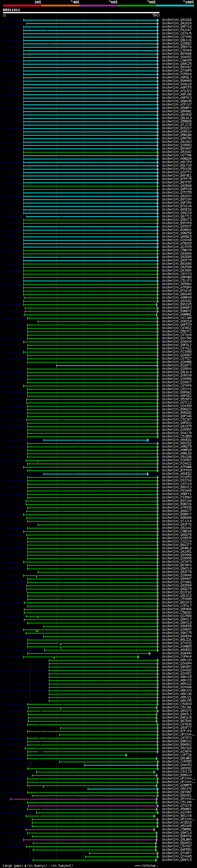The width and height of the screenshot is (197, 868).
Task: Select hit UniRef100_Q9LKJ6
Action: [176, 40]
